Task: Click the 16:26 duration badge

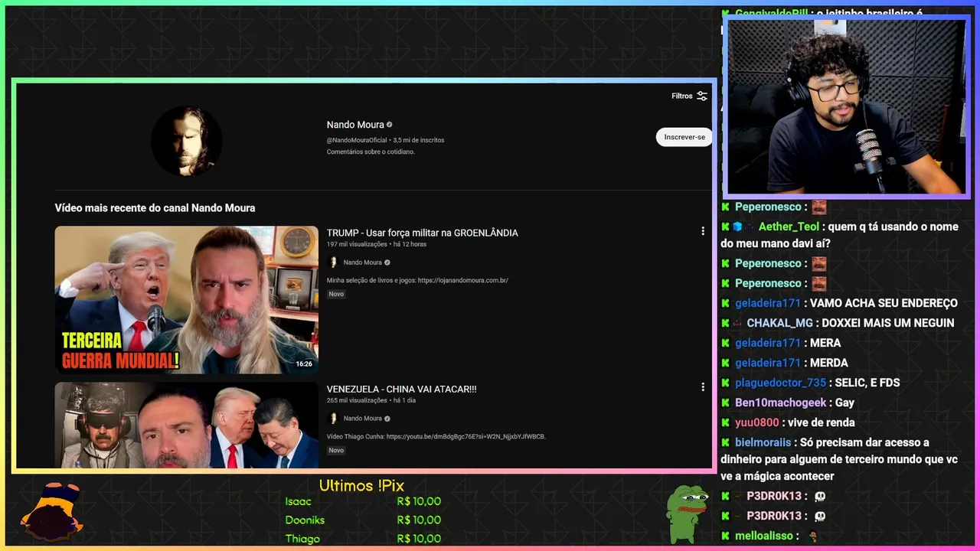Action: pos(304,364)
